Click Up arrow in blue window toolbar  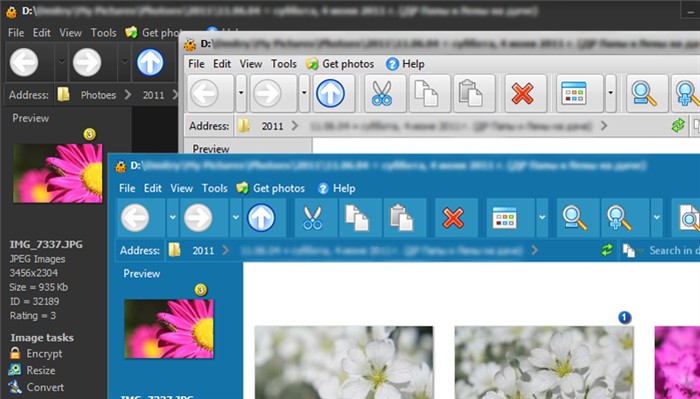[x=261, y=218]
